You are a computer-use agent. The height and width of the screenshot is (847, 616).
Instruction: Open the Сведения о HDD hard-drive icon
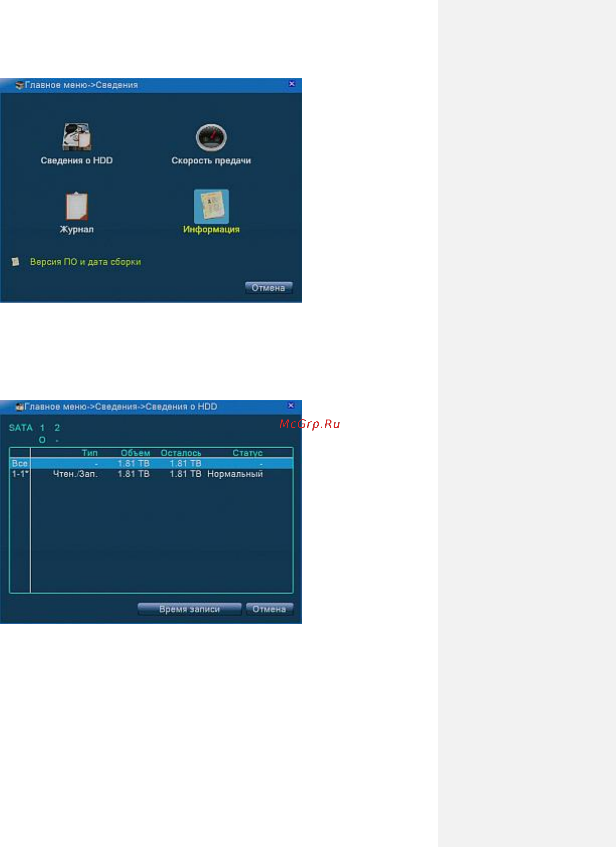[77, 137]
